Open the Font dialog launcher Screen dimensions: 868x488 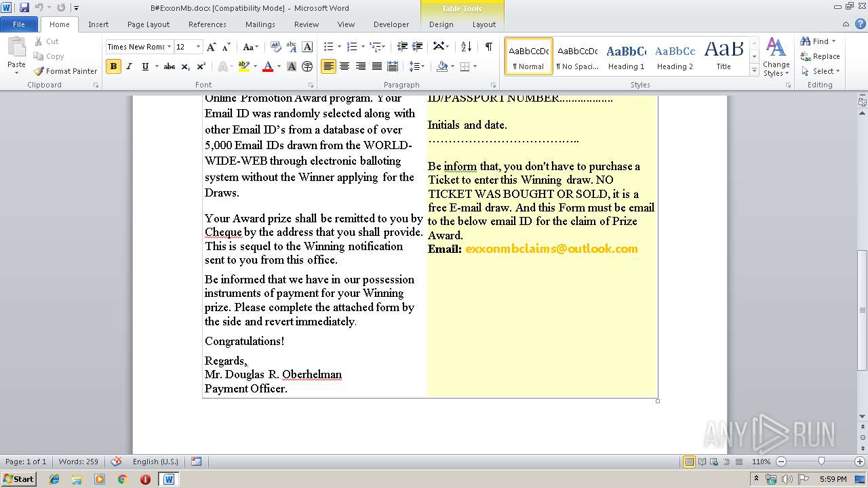click(311, 85)
